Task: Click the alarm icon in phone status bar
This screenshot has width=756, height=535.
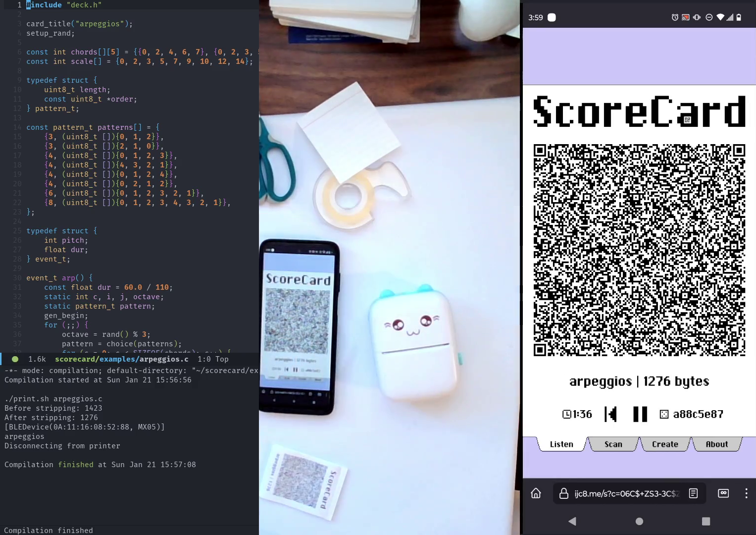Action: (x=675, y=17)
